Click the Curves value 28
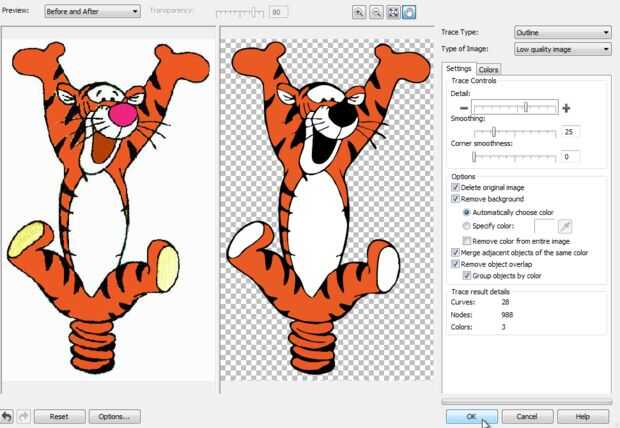620x428 pixels. tap(505, 302)
